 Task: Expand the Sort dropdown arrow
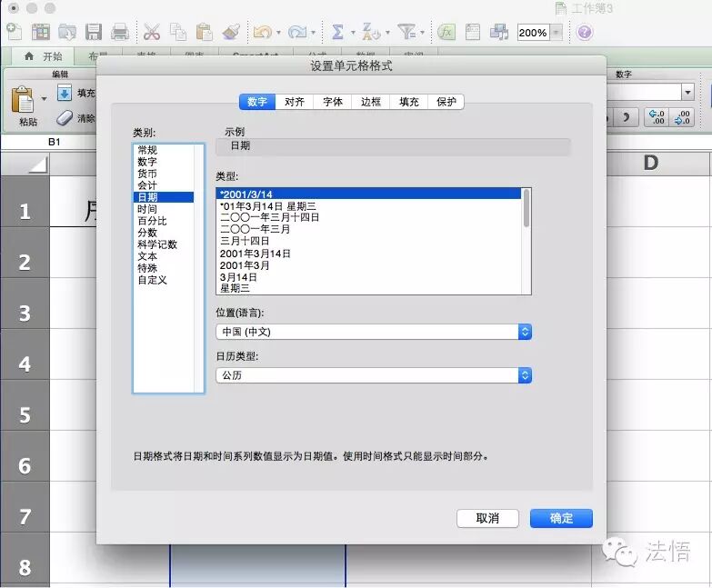click(387, 33)
